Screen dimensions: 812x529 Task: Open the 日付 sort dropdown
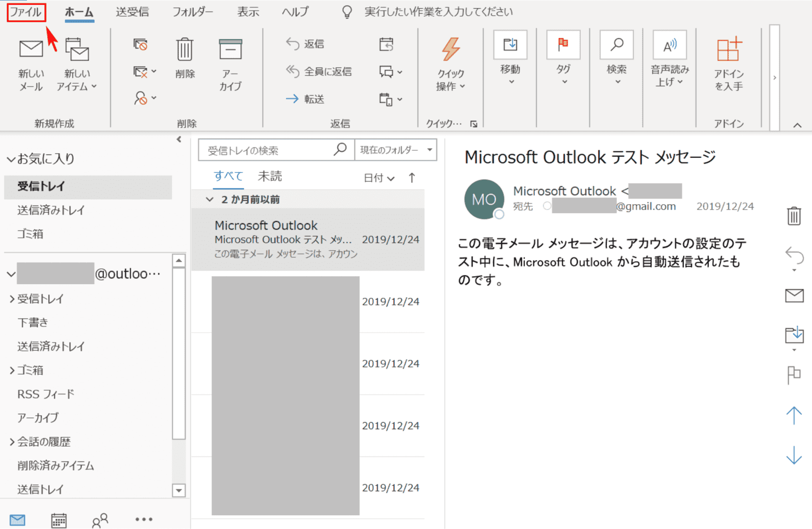coord(379,178)
